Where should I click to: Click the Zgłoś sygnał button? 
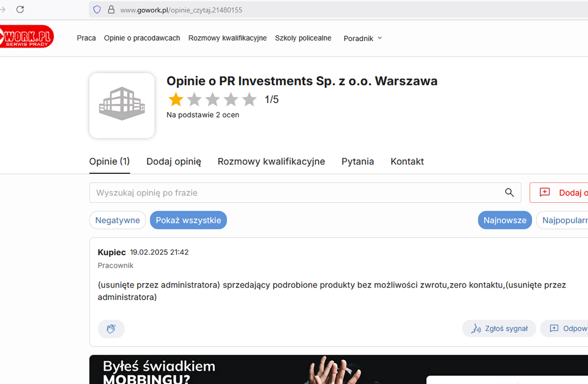point(499,329)
